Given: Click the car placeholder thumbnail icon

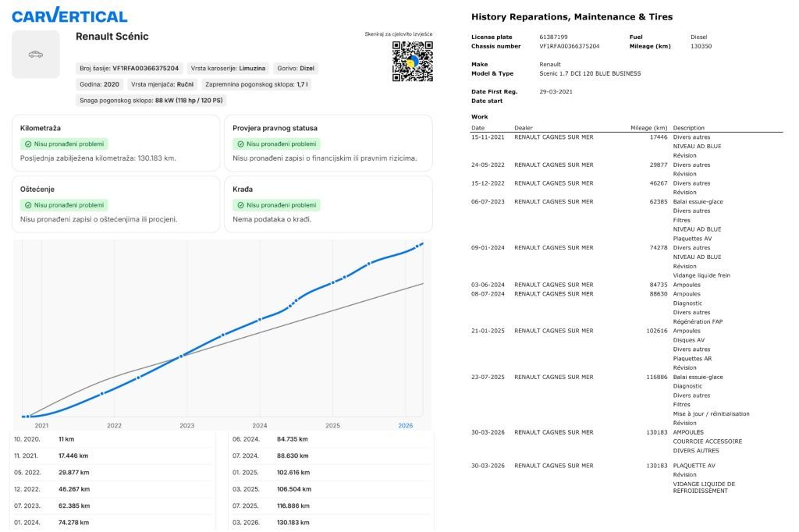Looking at the screenshot, I should [x=36, y=55].
